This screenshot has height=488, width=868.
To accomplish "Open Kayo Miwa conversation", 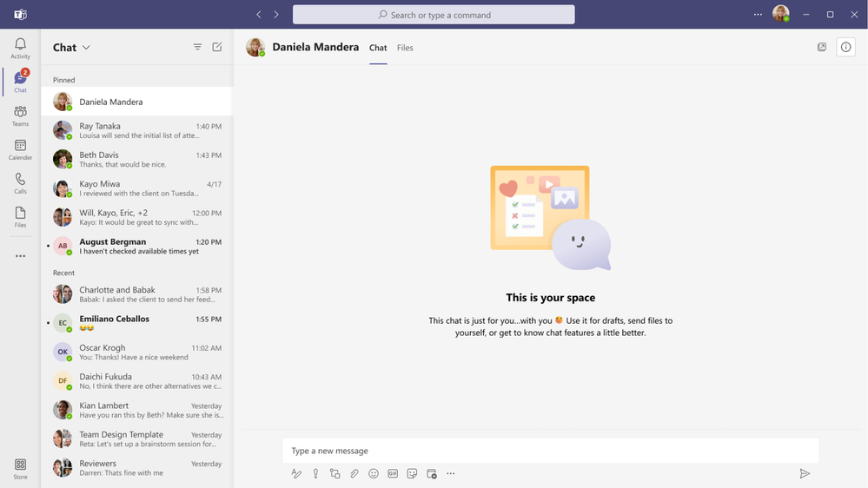I will (x=136, y=188).
